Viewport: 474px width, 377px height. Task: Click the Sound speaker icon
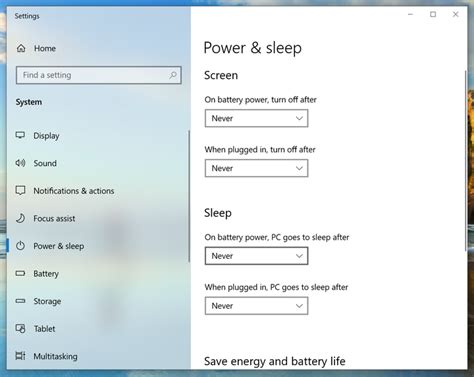point(20,163)
